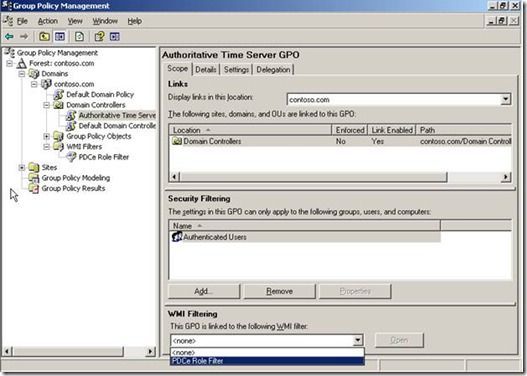Sort by Enforced column header
Screen dimensions: 527x376
tap(350, 130)
